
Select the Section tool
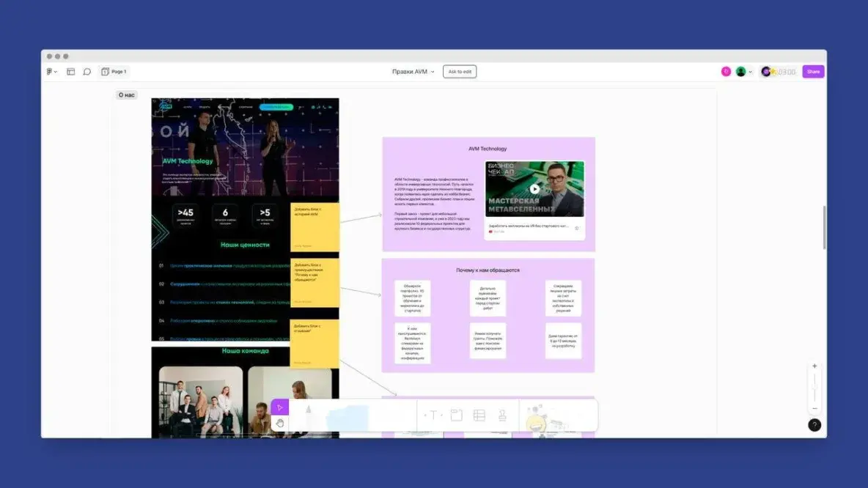point(456,415)
